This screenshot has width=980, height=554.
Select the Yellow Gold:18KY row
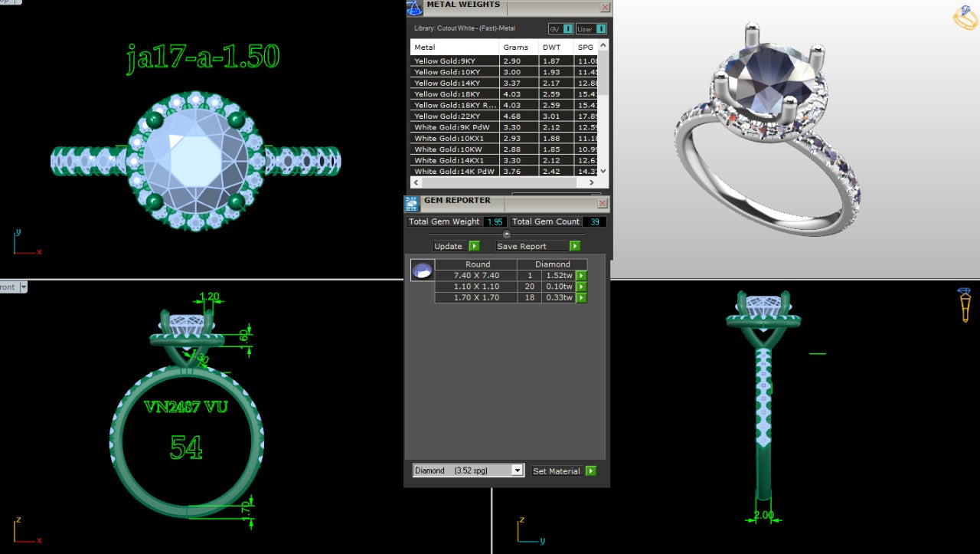click(x=504, y=93)
